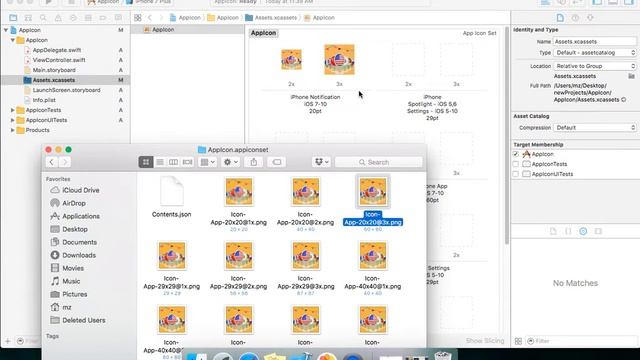Click Finder edit tags button
This screenshot has width=640, height=360.
pos(276,162)
